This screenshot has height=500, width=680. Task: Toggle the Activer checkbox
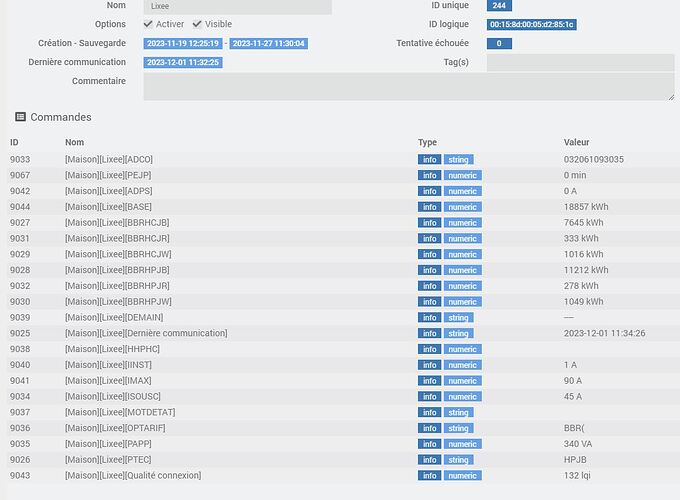tap(148, 24)
